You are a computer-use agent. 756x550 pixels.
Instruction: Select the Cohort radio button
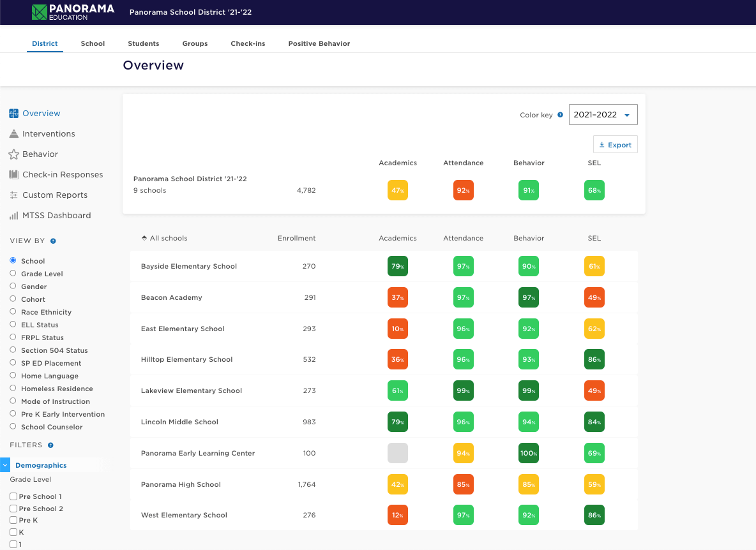coord(13,299)
